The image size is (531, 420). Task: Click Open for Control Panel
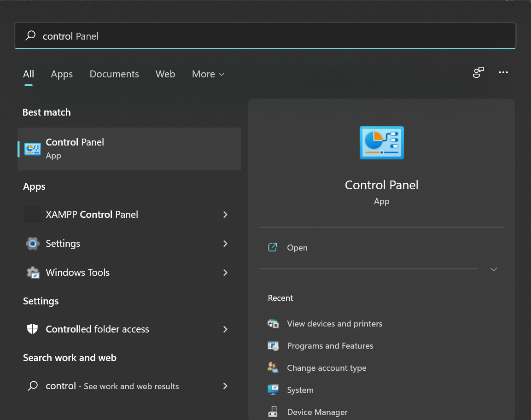pos(297,248)
